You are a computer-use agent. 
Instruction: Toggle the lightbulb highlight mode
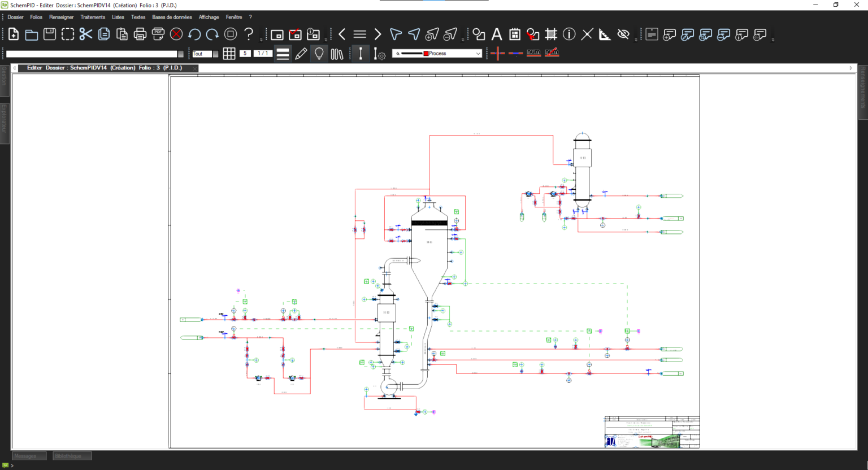click(x=319, y=53)
